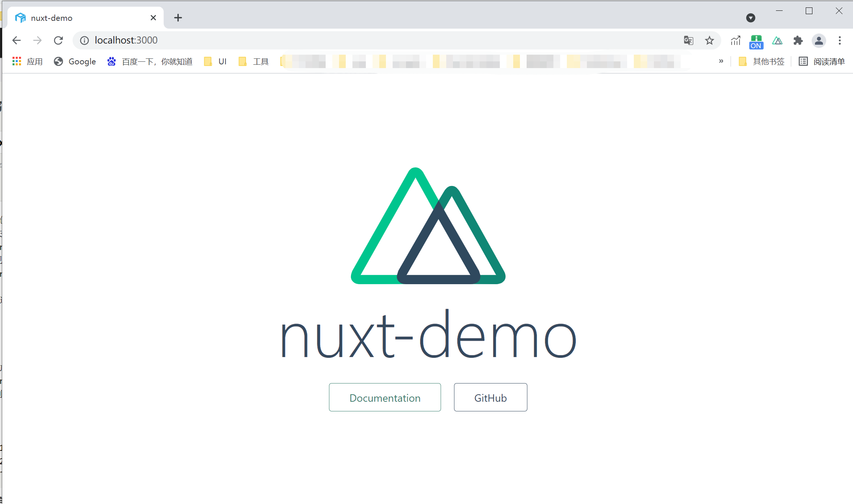Image resolution: width=853 pixels, height=504 pixels.
Task: Close the Chrome window
Action: click(839, 11)
